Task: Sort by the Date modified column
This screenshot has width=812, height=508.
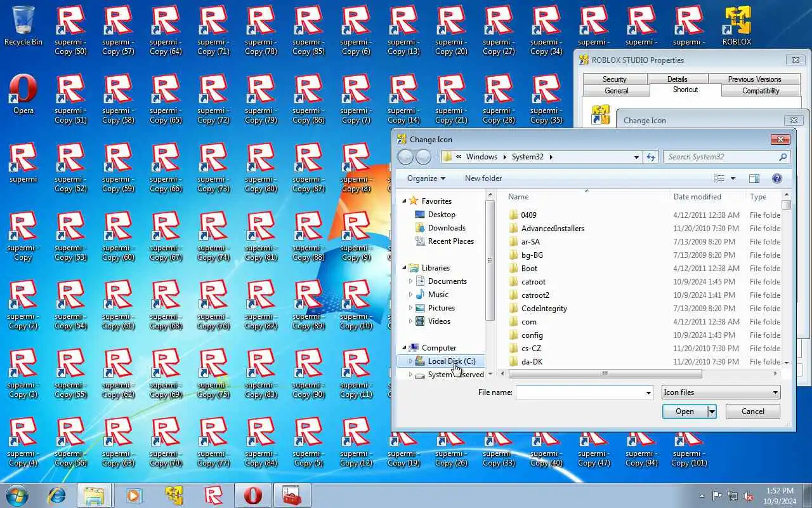Action: coord(697,197)
